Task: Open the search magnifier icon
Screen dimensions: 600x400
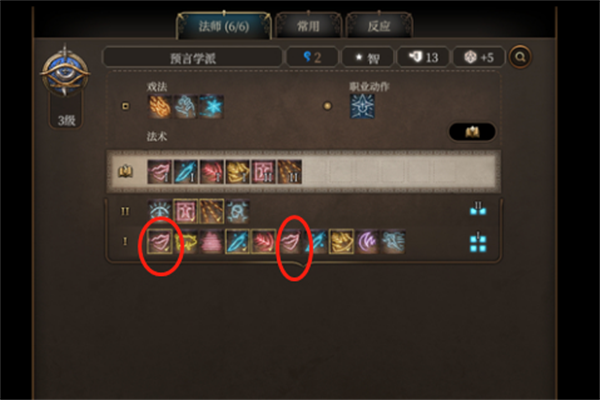Action: pos(520,57)
